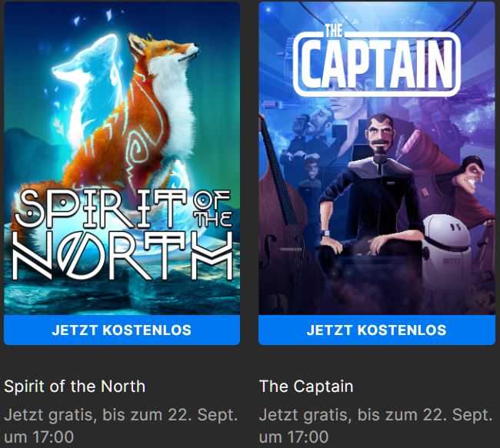Select The Captain free-until date text
500x448 pixels.
point(375,426)
